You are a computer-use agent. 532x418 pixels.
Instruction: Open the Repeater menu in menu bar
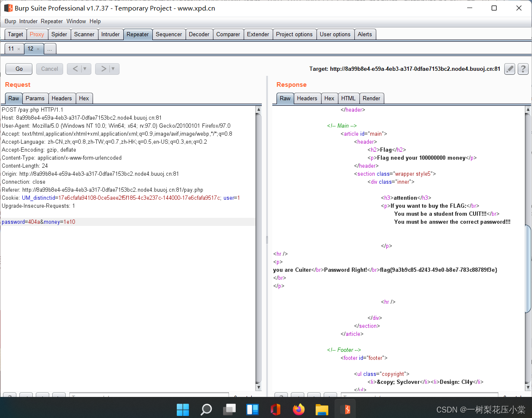coord(52,21)
